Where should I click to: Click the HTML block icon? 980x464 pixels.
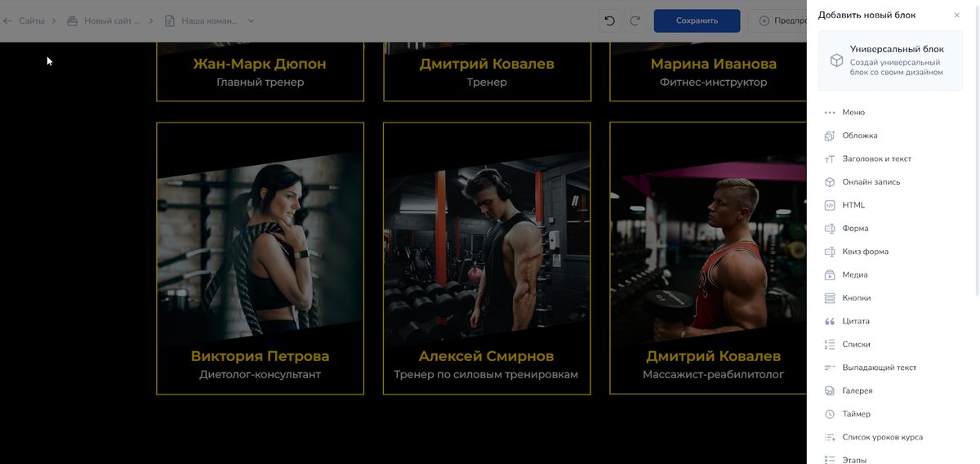[830, 205]
